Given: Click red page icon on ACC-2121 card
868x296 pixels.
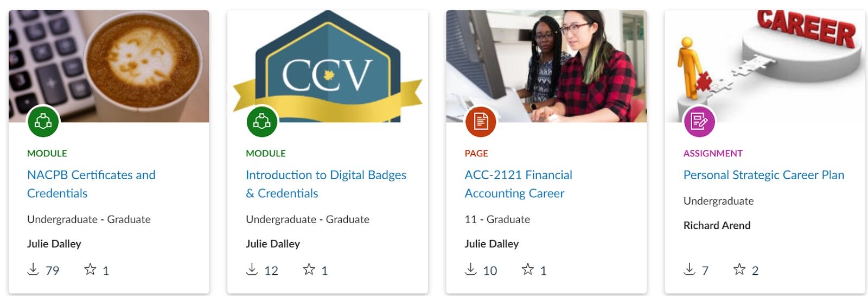Looking at the screenshot, I should pos(481,121).
